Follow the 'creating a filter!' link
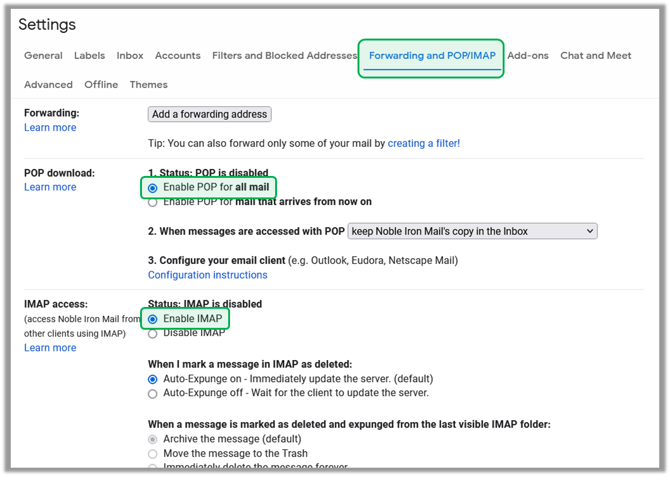 pos(424,144)
